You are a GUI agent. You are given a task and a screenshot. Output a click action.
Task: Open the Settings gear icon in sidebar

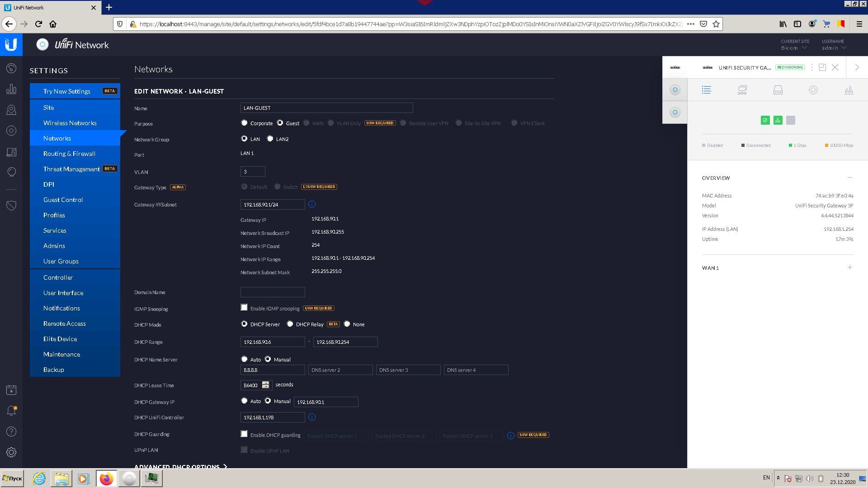11,452
